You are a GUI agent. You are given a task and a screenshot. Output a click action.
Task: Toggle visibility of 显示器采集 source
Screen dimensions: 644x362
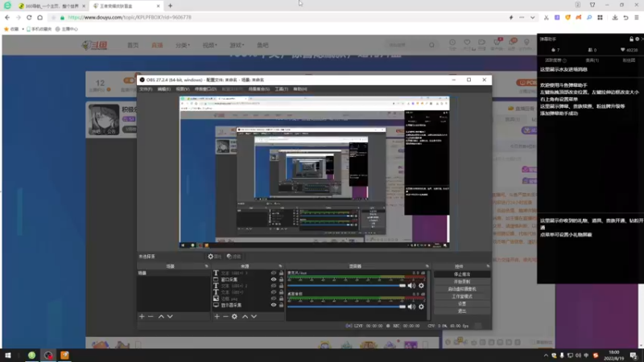click(x=274, y=305)
